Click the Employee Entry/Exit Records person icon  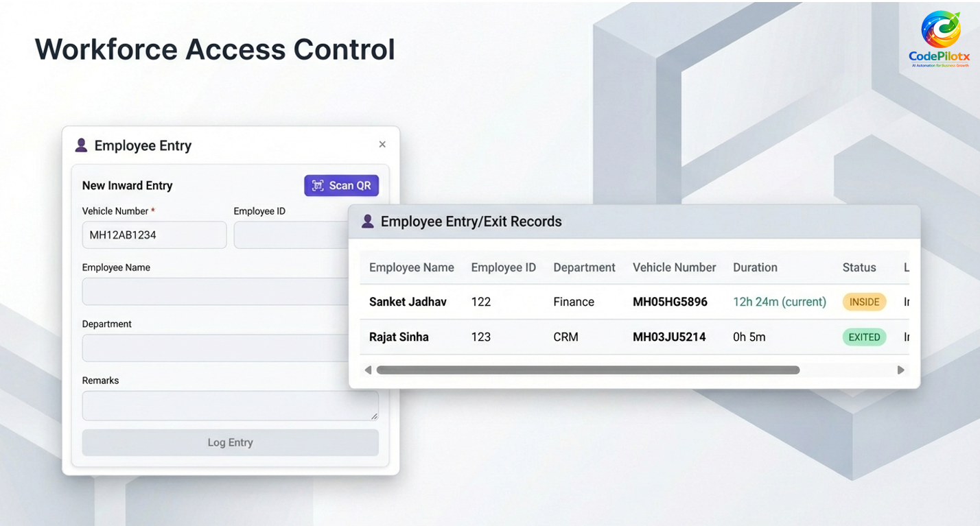pos(368,222)
